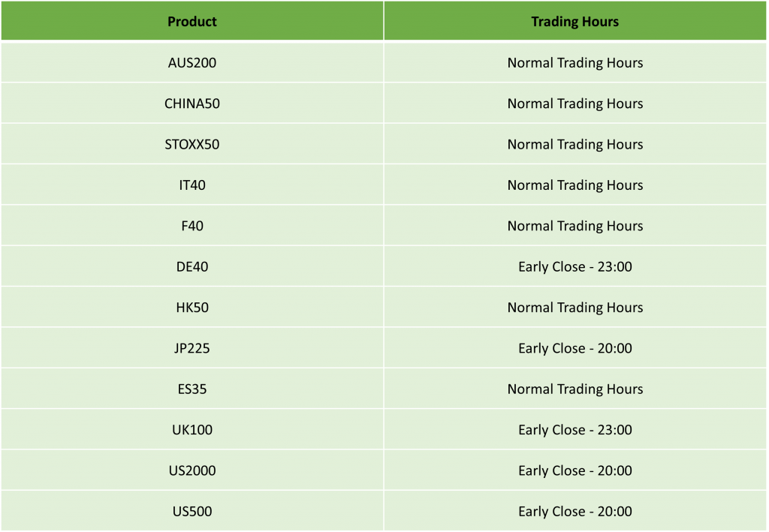Select the IT40 product cell
Image resolution: width=769 pixels, height=532 pixels.
(x=192, y=185)
